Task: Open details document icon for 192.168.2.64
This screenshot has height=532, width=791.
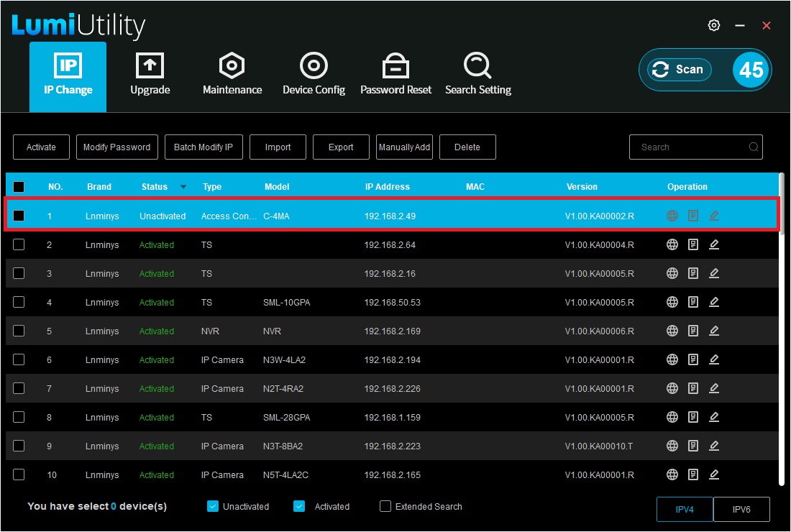Action: click(693, 244)
